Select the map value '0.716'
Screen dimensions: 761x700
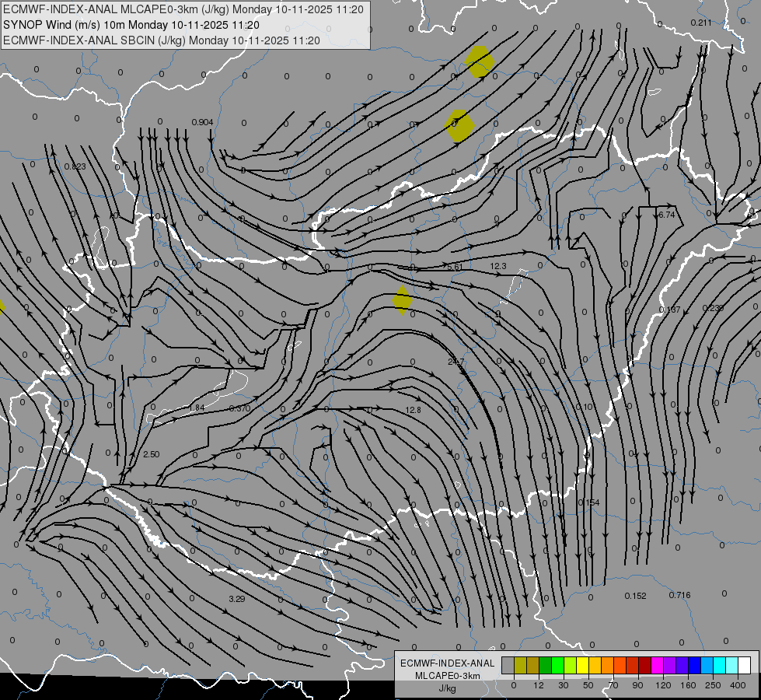click(x=679, y=595)
